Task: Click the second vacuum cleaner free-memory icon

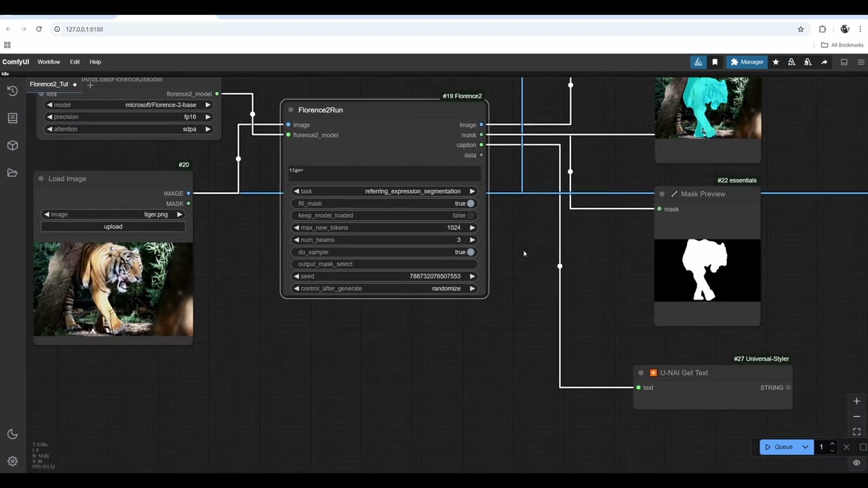Action: click(x=808, y=62)
